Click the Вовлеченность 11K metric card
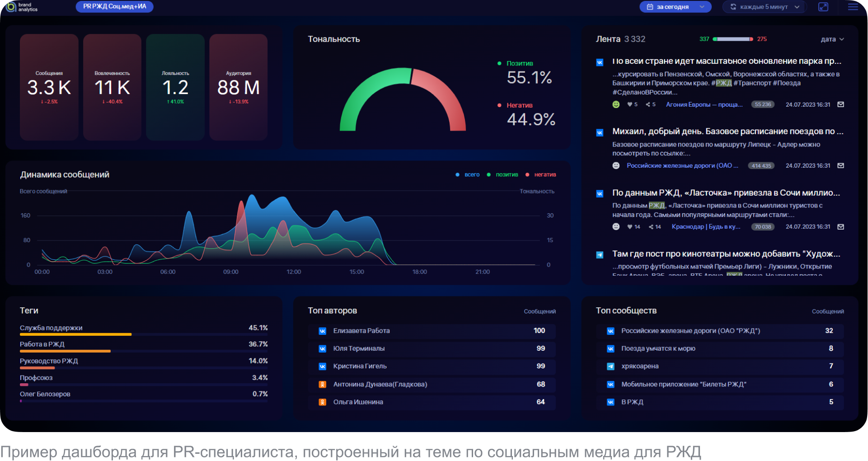Viewport: 868px width, 461px height. (112, 87)
